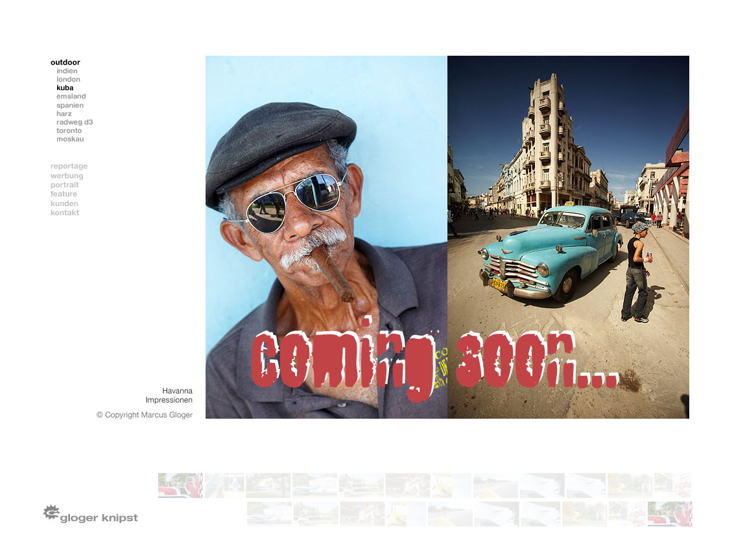Select the kuba gallery
This screenshot has height=560, width=747.
click(x=65, y=88)
